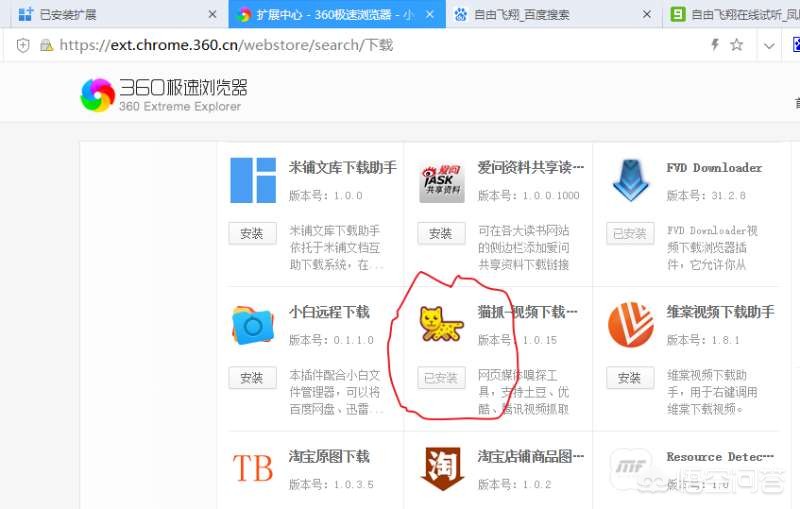Screen dimensions: 800x509
Task: Expand the address bar dropdown chevron
Action: (769, 46)
